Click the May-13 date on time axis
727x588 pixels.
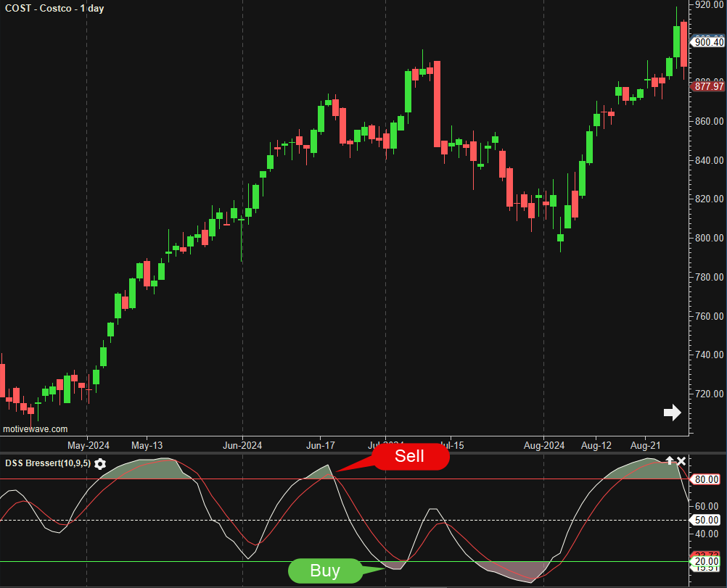tap(147, 444)
